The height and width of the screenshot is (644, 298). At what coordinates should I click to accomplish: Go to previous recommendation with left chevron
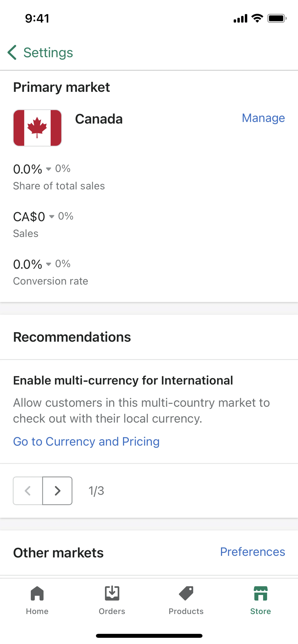[28, 491]
